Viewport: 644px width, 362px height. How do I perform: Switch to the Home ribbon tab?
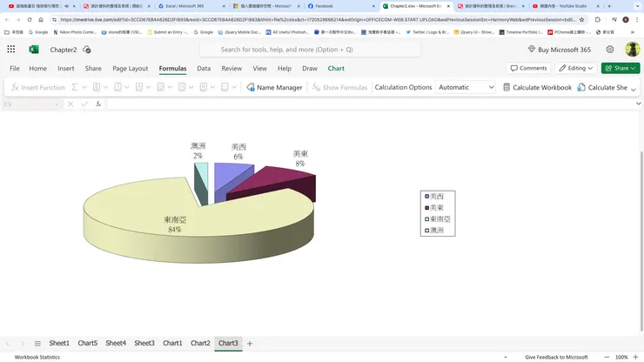pyautogui.click(x=37, y=68)
